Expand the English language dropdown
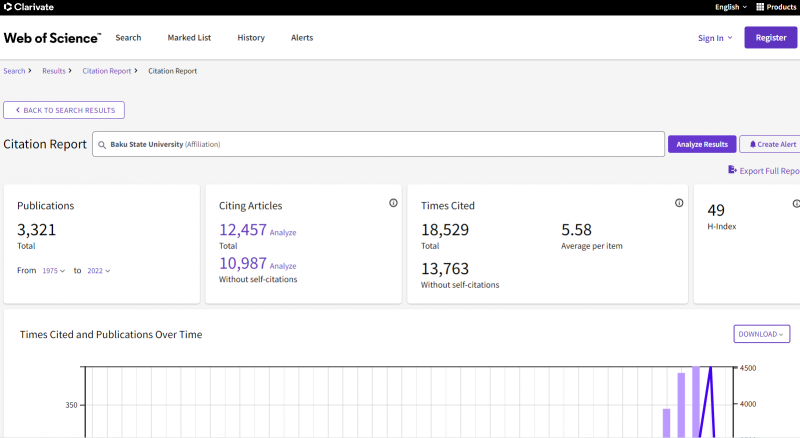 (x=731, y=7)
